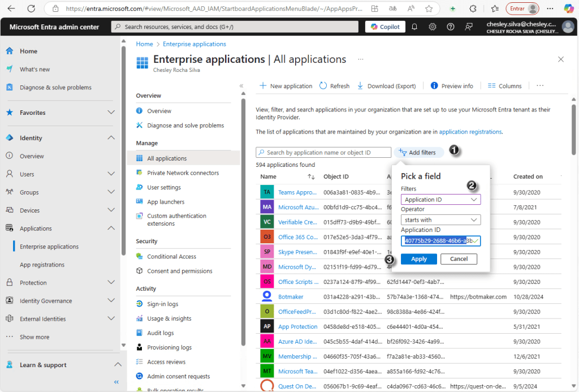Click the Add filters button
579x392 pixels.
click(x=419, y=153)
